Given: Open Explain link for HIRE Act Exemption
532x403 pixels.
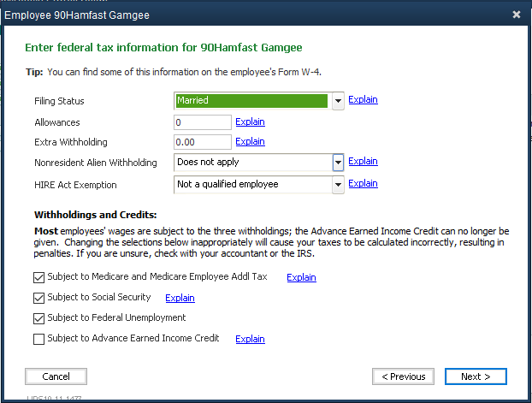Looking at the screenshot, I should (x=363, y=184).
